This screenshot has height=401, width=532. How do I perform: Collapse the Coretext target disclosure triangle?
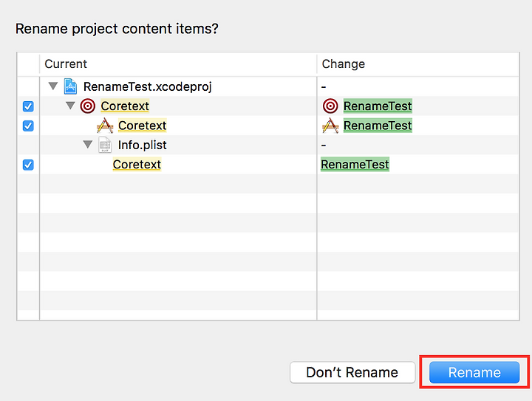tap(70, 106)
